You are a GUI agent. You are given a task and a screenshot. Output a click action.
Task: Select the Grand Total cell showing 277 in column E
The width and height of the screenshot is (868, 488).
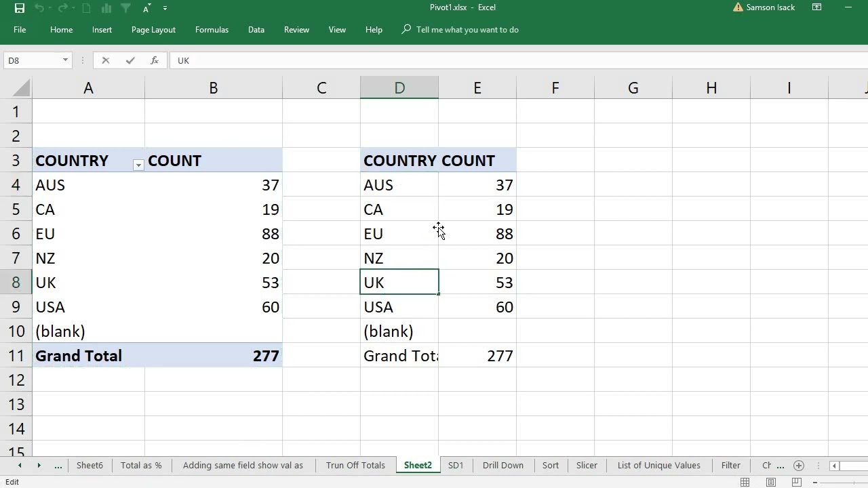point(477,356)
